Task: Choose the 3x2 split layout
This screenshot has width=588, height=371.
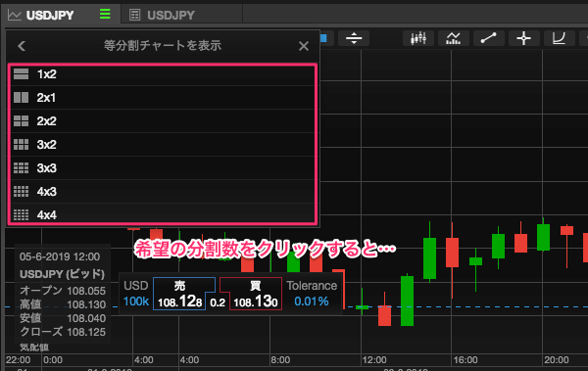Action: click(x=163, y=145)
